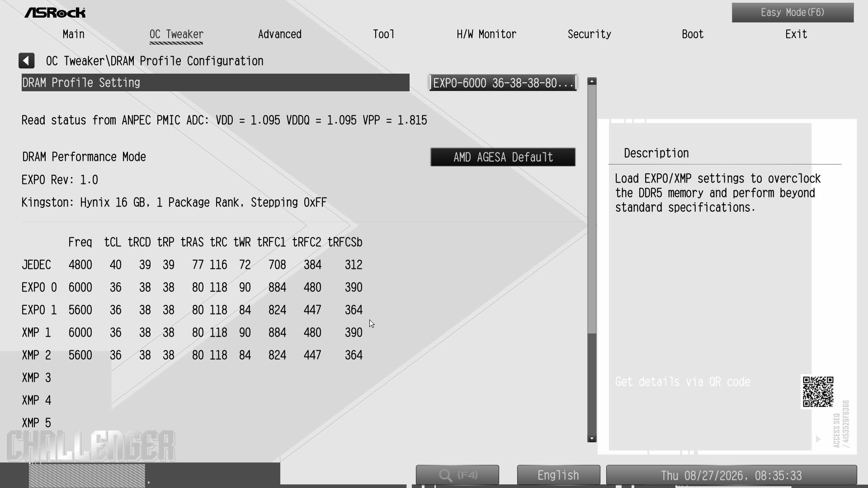868x488 pixels.
Task: Open the Exit tab
Action: click(796, 34)
